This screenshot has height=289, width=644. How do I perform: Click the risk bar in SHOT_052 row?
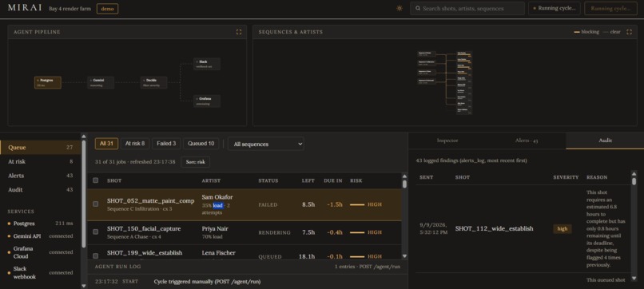click(357, 204)
